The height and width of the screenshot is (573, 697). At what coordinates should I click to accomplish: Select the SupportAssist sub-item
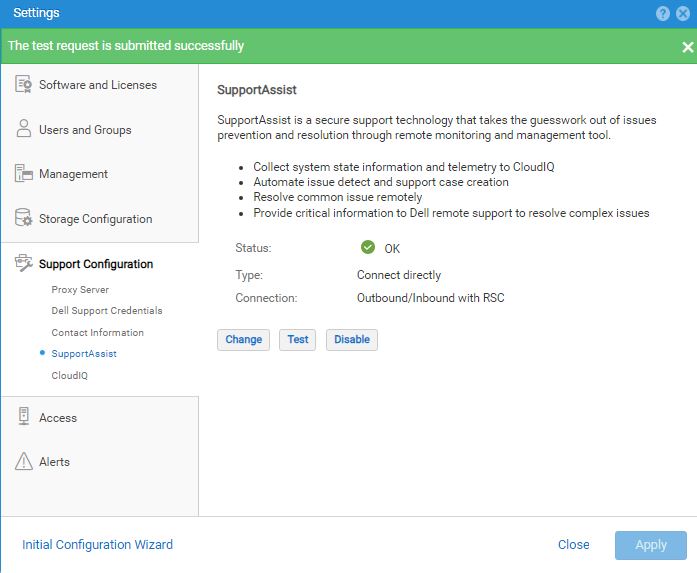[x=84, y=354]
